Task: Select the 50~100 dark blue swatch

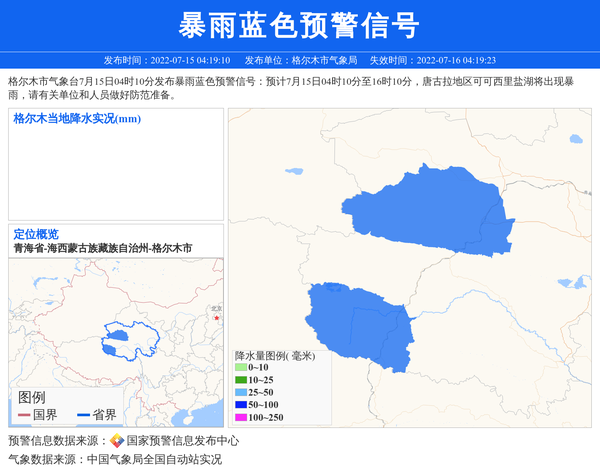Action: pos(241,404)
